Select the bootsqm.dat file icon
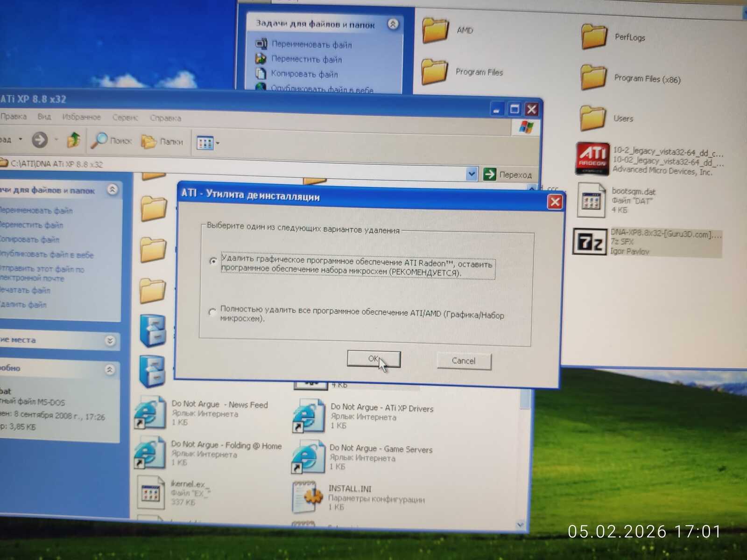The width and height of the screenshot is (747, 560). pyautogui.click(x=592, y=200)
